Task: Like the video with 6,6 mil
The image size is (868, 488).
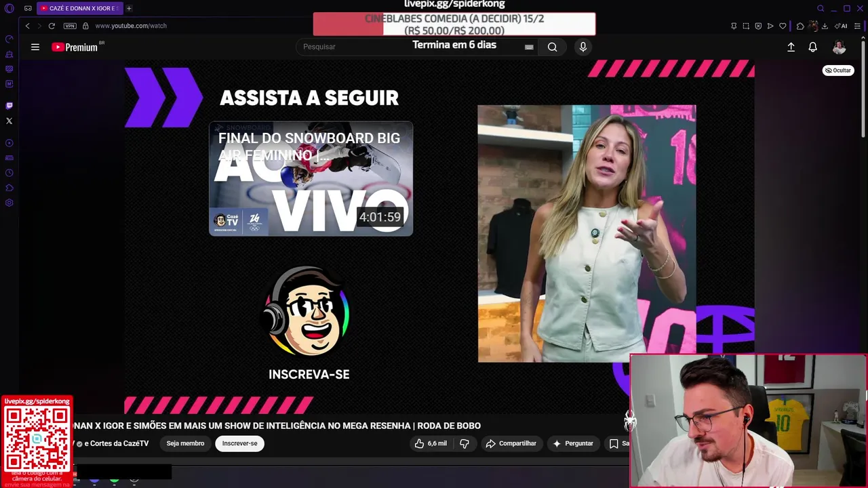Action: coord(430,443)
